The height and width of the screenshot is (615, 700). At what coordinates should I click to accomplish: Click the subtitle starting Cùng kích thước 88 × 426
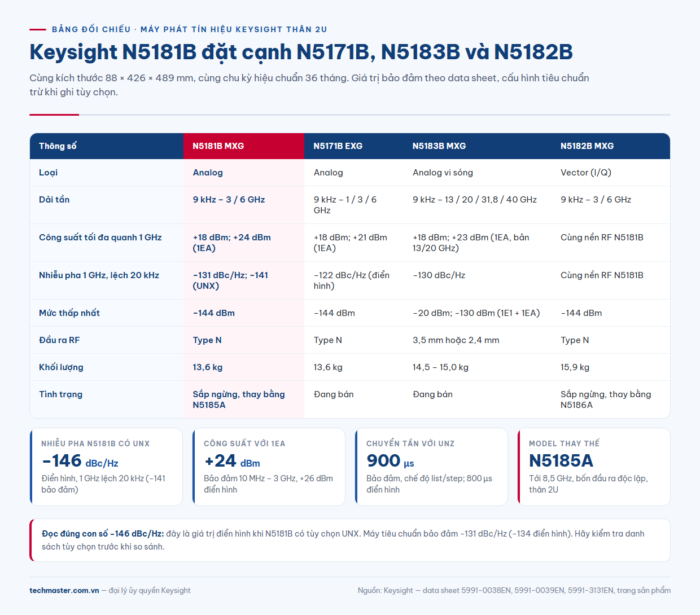(x=309, y=85)
